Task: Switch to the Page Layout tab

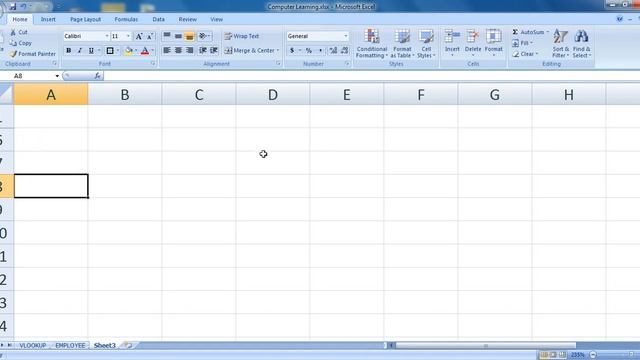Action: point(85,19)
